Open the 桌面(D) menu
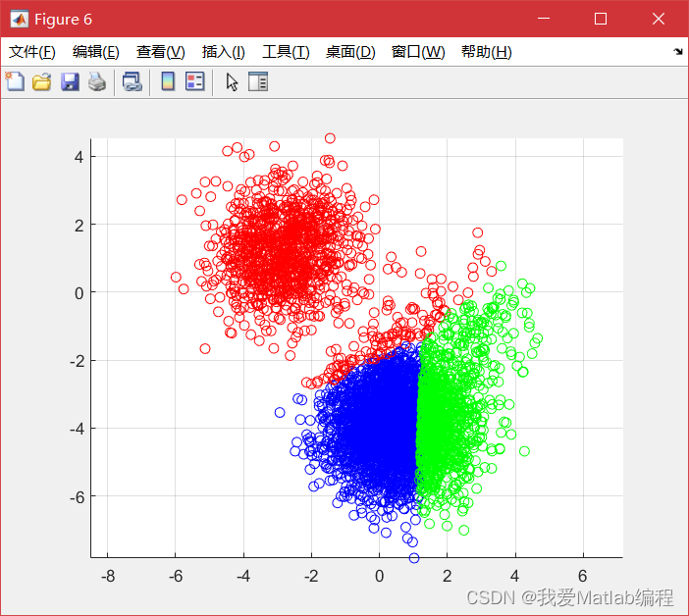The image size is (689, 616). [x=350, y=52]
